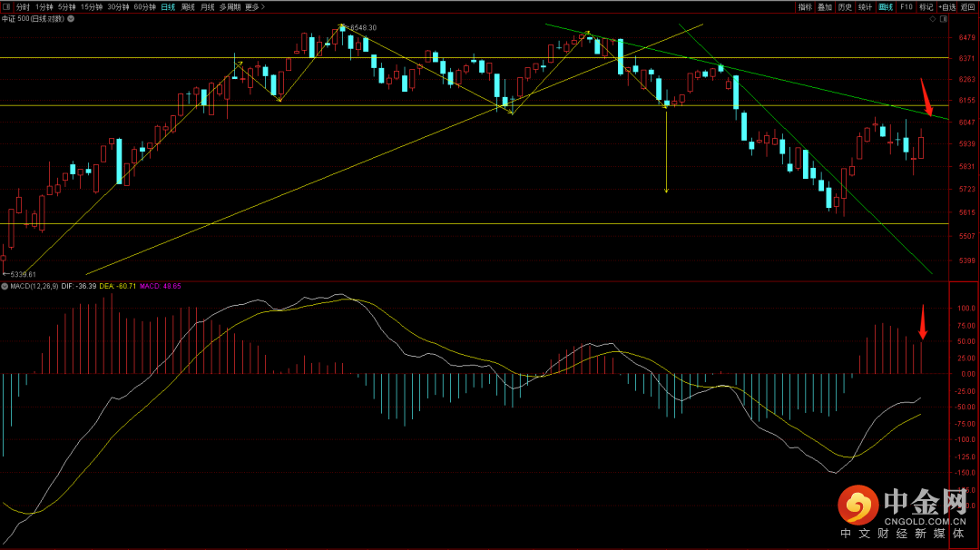980x550 pixels.
Task: Select the 5分钟 timeframe
Action: click(66, 6)
